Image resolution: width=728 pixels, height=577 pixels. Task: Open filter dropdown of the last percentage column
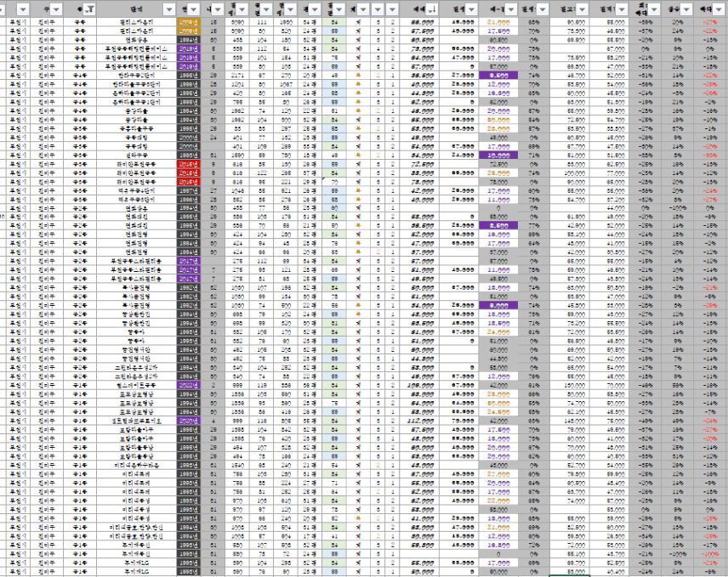[719, 7]
